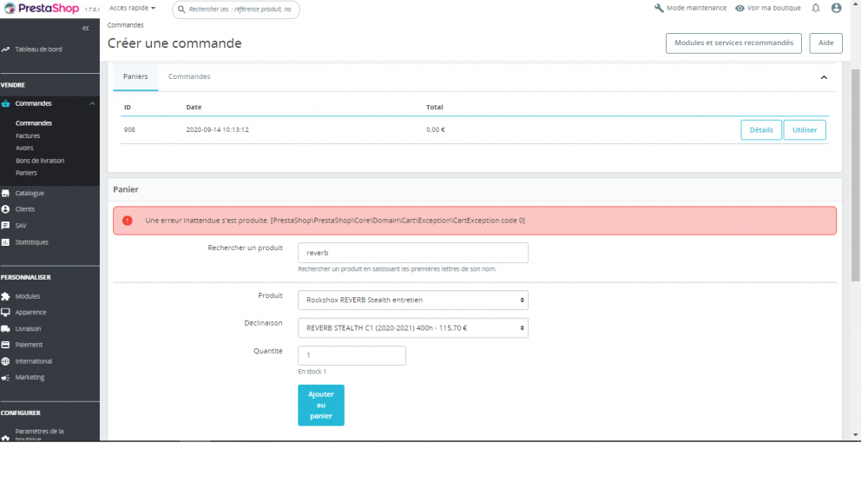Click the En stock 1 text

312,372
